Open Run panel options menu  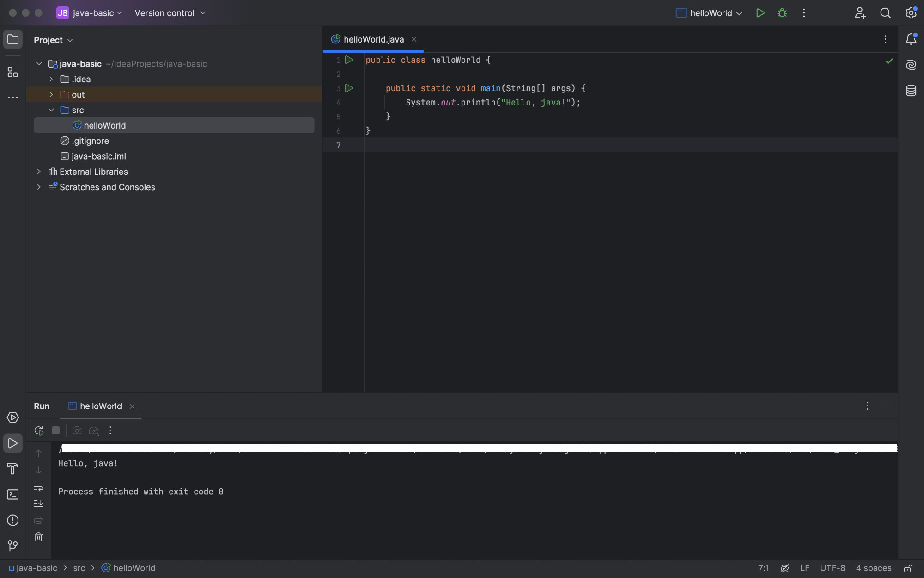click(867, 406)
